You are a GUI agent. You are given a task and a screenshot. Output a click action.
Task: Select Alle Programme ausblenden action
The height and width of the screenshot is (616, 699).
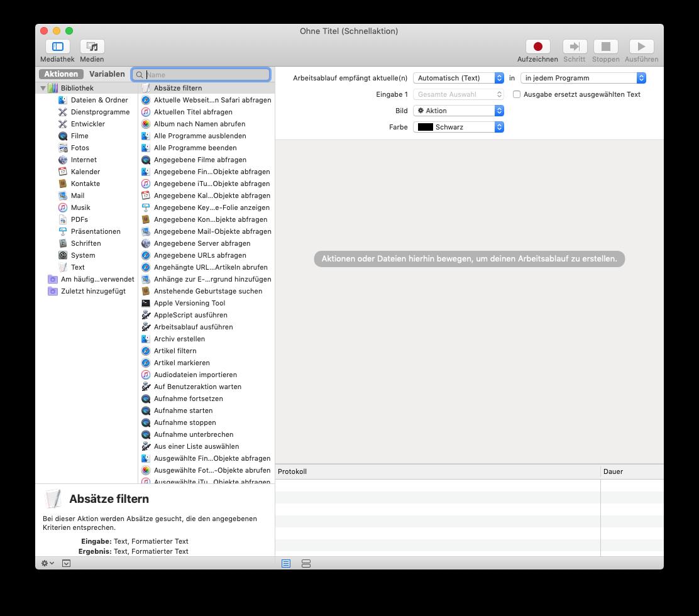click(206, 136)
